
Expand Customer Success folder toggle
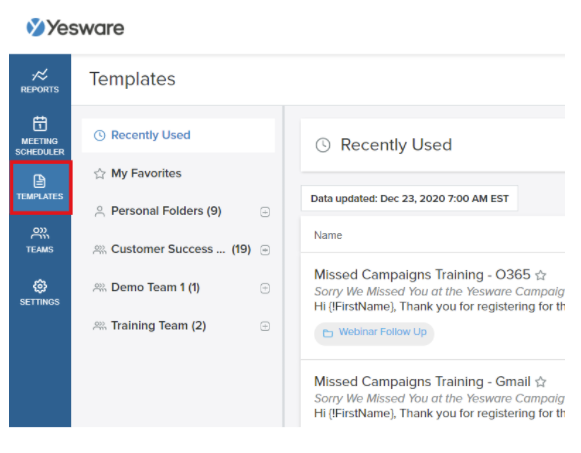tap(265, 250)
